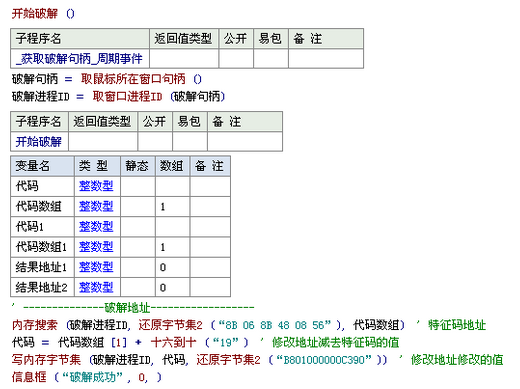Click the green 破解地址 comment line
Viewport: 520px width, 389px height.
(x=133, y=307)
